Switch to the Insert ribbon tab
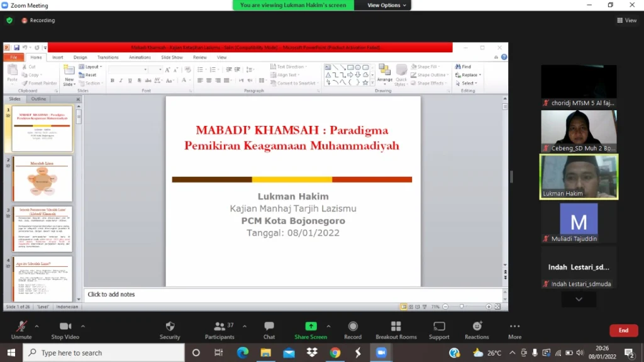The height and width of the screenshot is (362, 644). coord(57,57)
